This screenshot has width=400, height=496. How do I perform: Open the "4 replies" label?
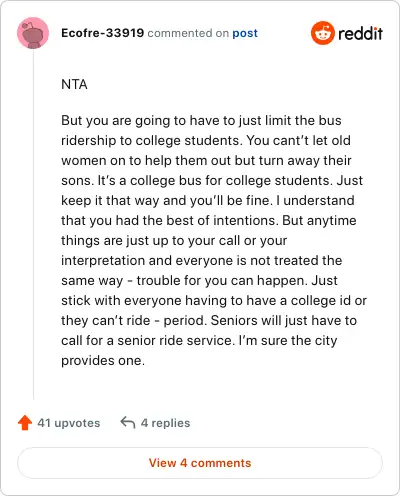[x=165, y=423]
